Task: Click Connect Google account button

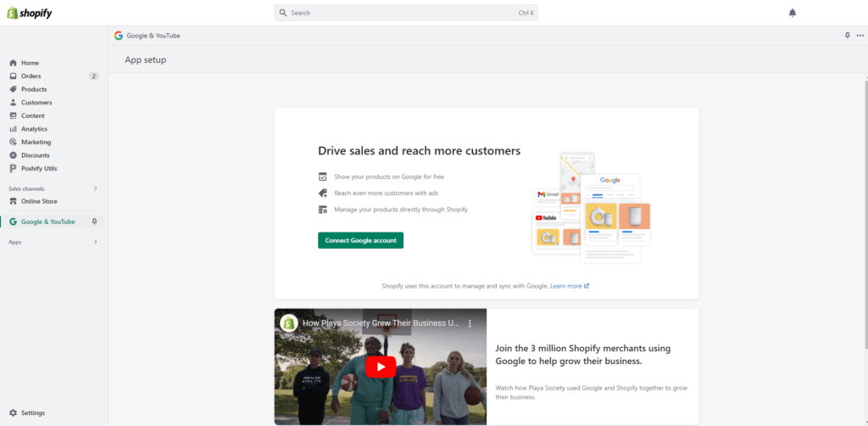Action: click(x=360, y=240)
